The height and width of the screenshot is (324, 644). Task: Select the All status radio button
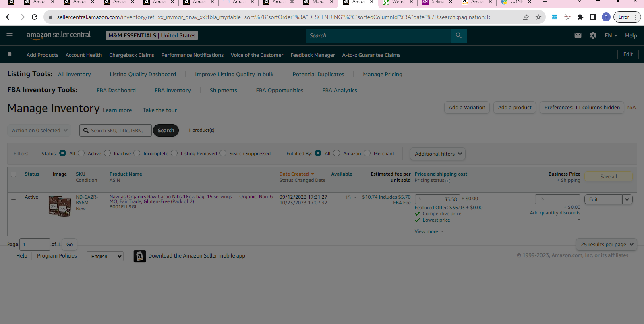(x=62, y=153)
